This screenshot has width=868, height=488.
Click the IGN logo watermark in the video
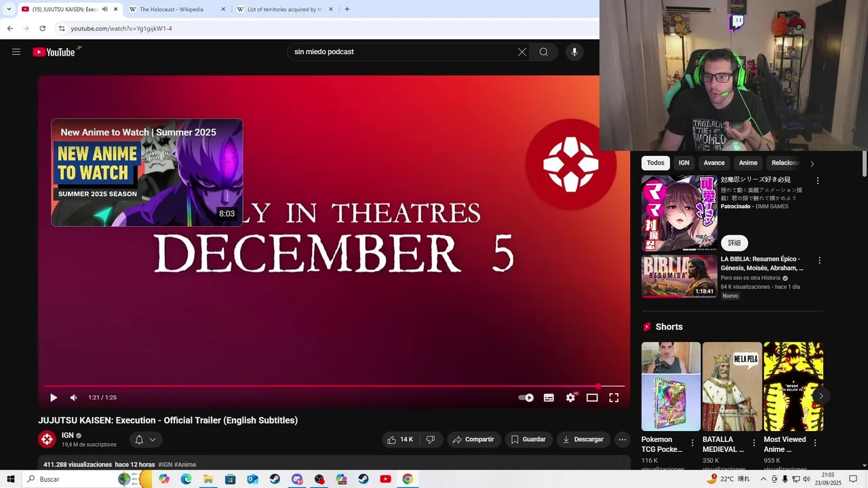tap(570, 164)
